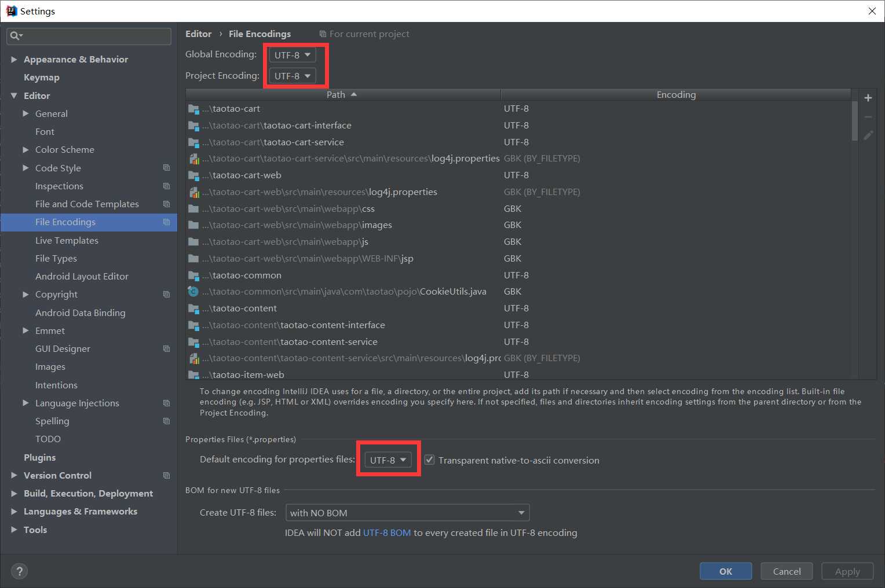The image size is (885, 588).
Task: Click GBK encoding of webapp\images row
Action: tap(513, 225)
